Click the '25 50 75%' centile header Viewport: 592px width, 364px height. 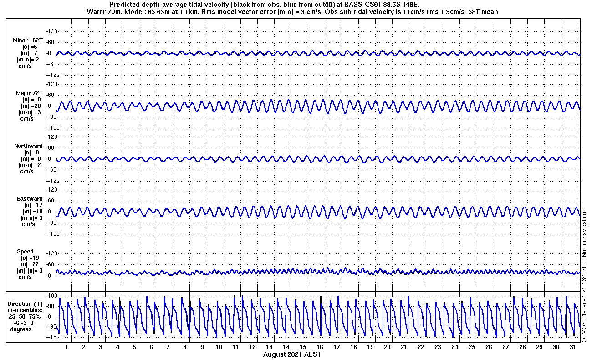tap(25, 316)
